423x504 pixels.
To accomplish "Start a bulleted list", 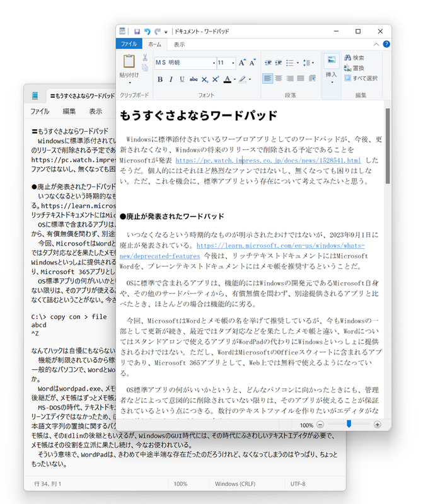I will point(289,62).
